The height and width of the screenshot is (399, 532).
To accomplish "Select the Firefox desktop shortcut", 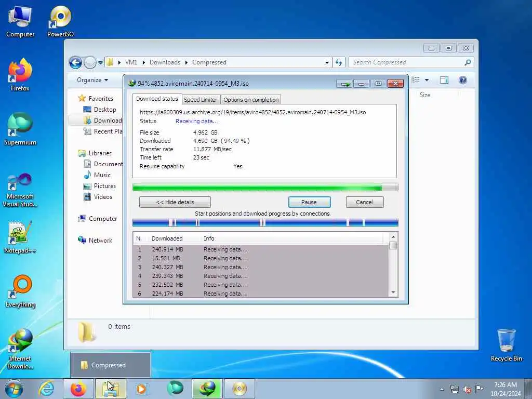I will click(20, 75).
